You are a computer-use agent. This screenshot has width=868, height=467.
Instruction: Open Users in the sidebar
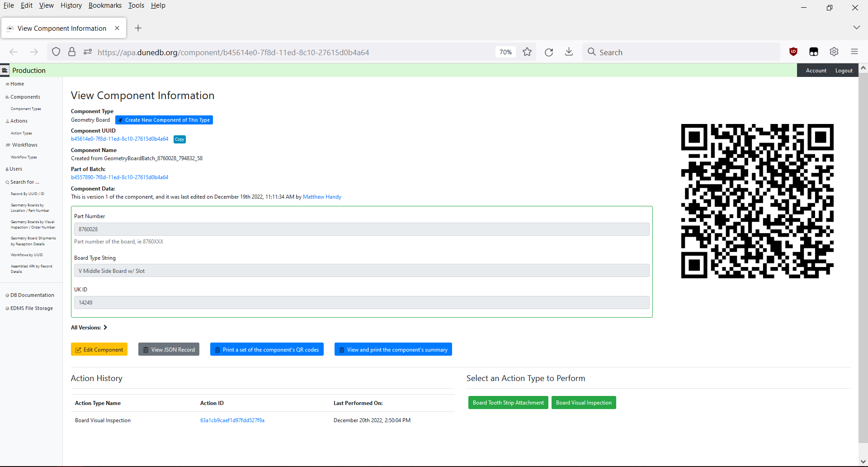16,169
